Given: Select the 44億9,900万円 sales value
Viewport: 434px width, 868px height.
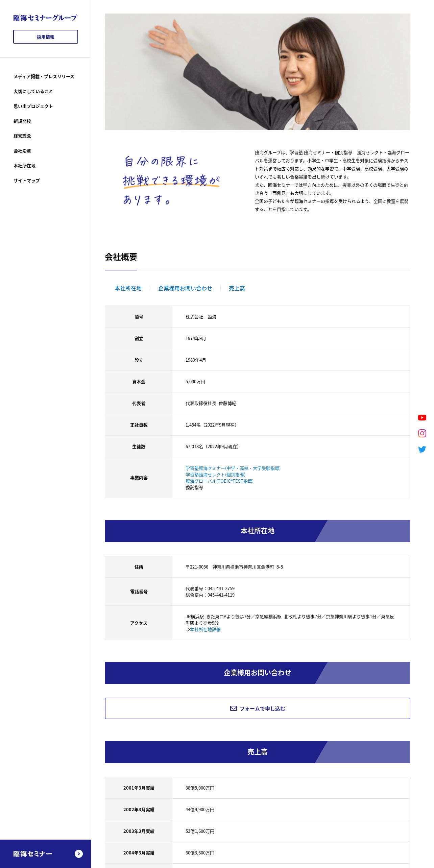Looking at the screenshot, I should pos(200,810).
